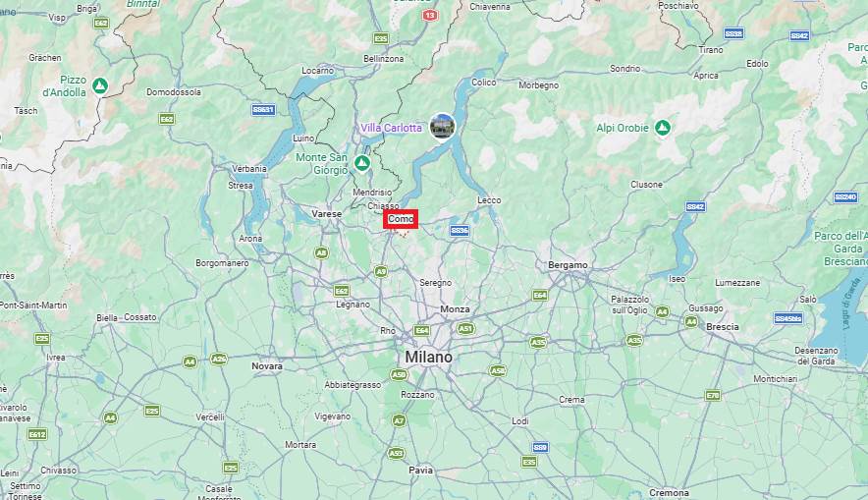Click the SS631 road shield
The height and width of the screenshot is (500, 868).
263,110
